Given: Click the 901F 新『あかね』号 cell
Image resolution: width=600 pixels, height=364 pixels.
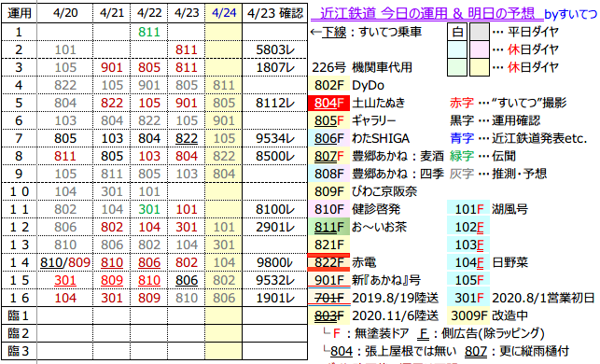Looking at the screenshot, I should 329,280.
